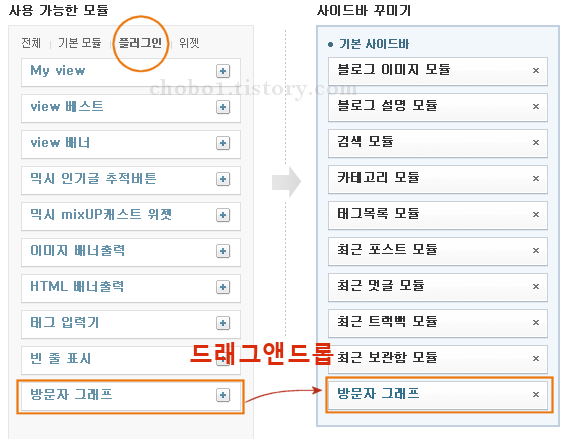
Task: Switch to the 전체 tab
Action: point(31,43)
